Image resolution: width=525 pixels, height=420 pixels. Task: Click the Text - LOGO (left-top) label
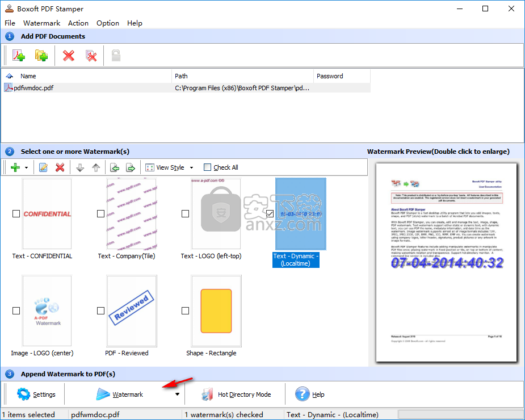point(211,256)
